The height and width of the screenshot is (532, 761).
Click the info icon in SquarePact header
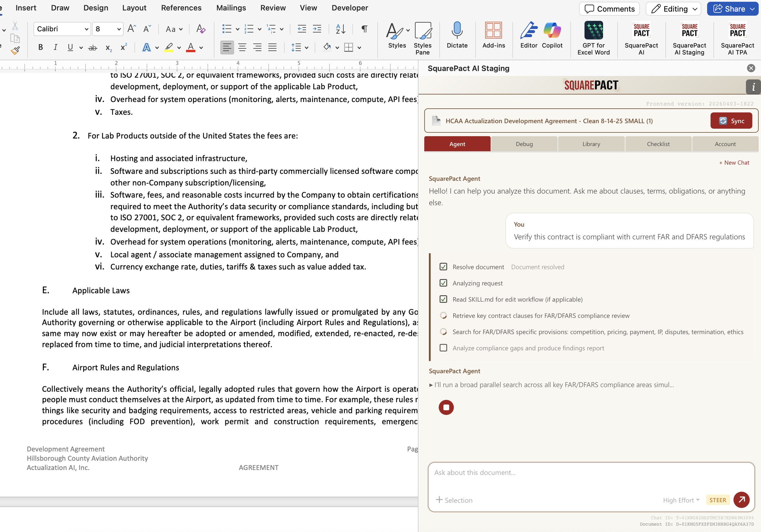coord(753,87)
